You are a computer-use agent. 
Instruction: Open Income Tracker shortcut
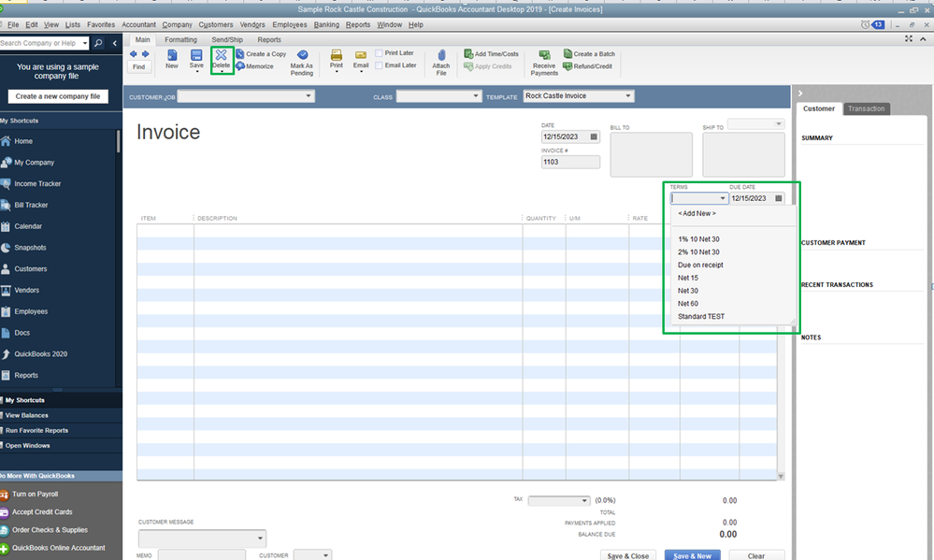[x=37, y=184]
